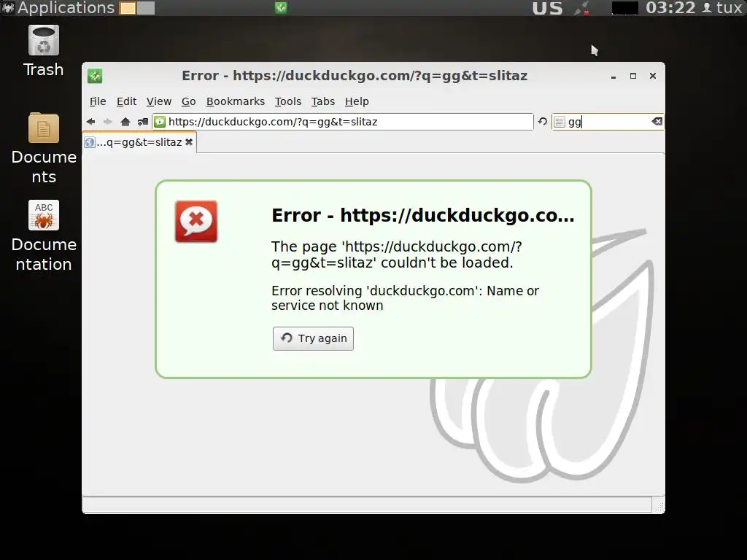
Task: Open the Bookmarks menu
Action: tap(236, 101)
